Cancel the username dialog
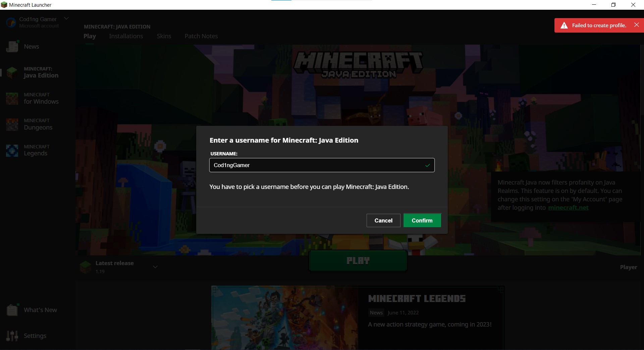The height and width of the screenshot is (350, 644). (383, 220)
